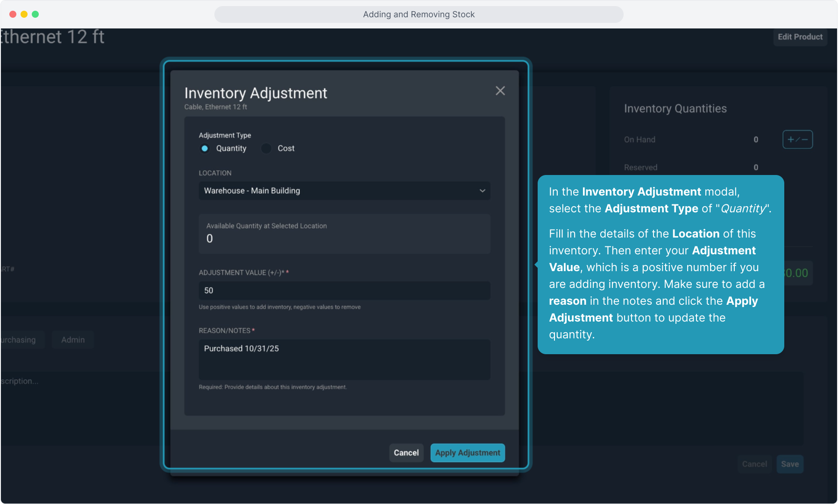Screen dimensions: 838x504
Task: Click the Adjustment Value input field
Action: coord(344,290)
